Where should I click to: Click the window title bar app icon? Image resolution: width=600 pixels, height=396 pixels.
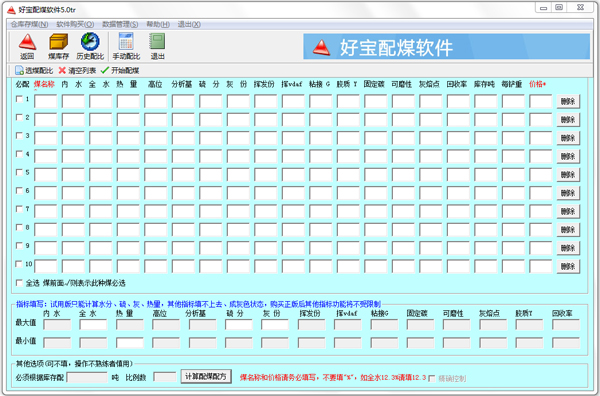(x=11, y=10)
